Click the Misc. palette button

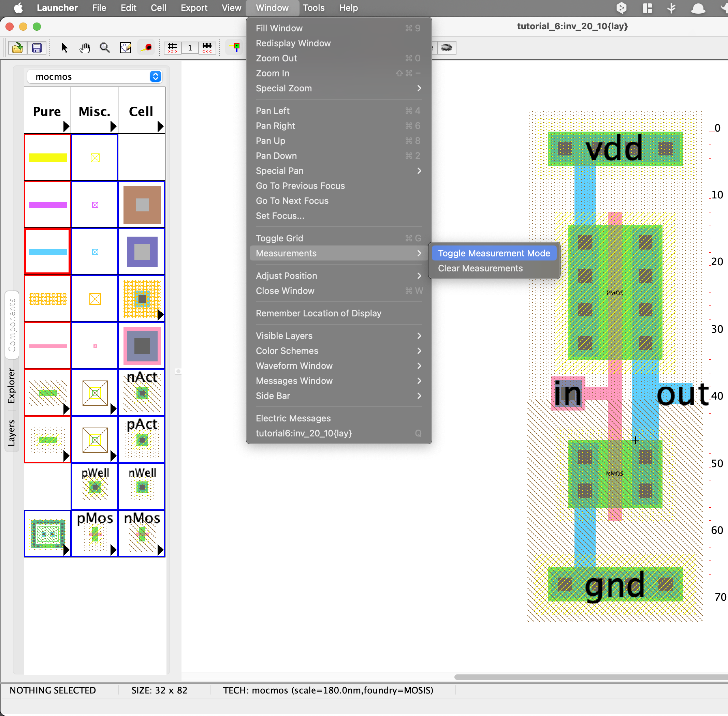click(x=94, y=111)
